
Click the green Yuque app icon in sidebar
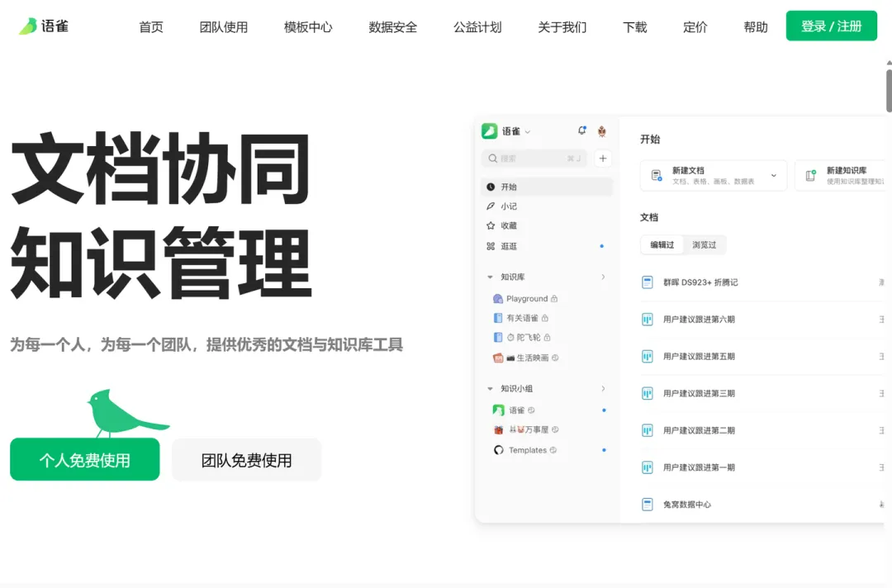pos(489,131)
